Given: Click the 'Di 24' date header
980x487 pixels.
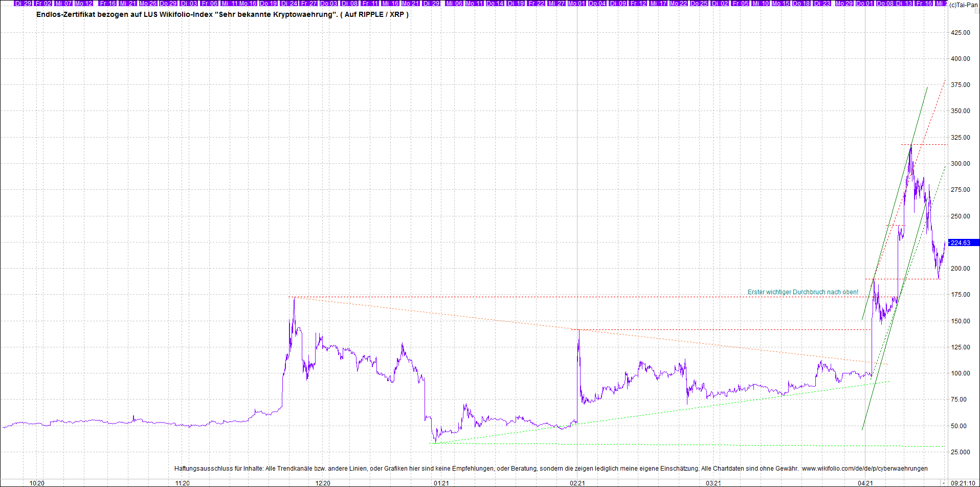Looking at the screenshot, I should click(289, 3).
